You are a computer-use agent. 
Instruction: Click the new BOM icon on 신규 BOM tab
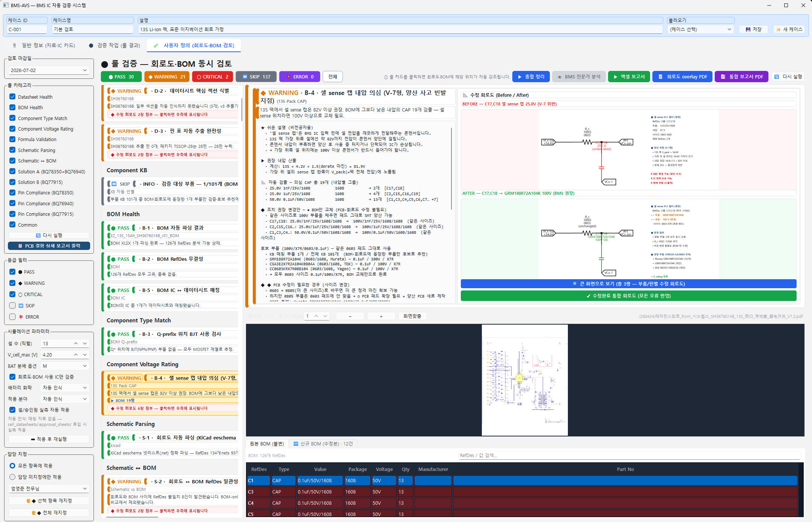click(296, 444)
